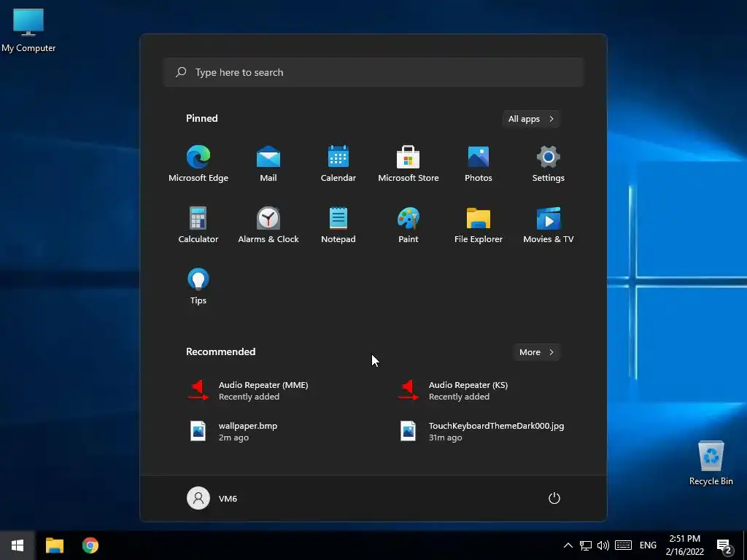Click the Windows Start button on taskbar

(18, 545)
